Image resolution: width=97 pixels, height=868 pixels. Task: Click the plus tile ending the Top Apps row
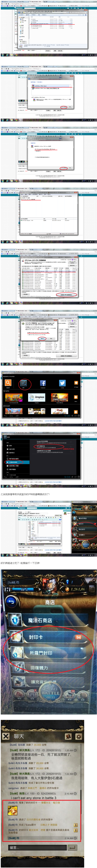(x=76, y=397)
